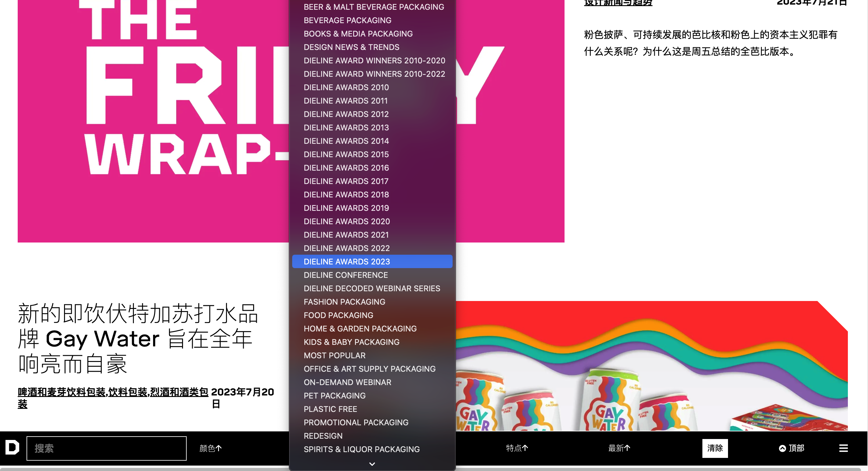Expand the 特点 filter dropdown
This screenshot has height=471, width=868.
(517, 448)
